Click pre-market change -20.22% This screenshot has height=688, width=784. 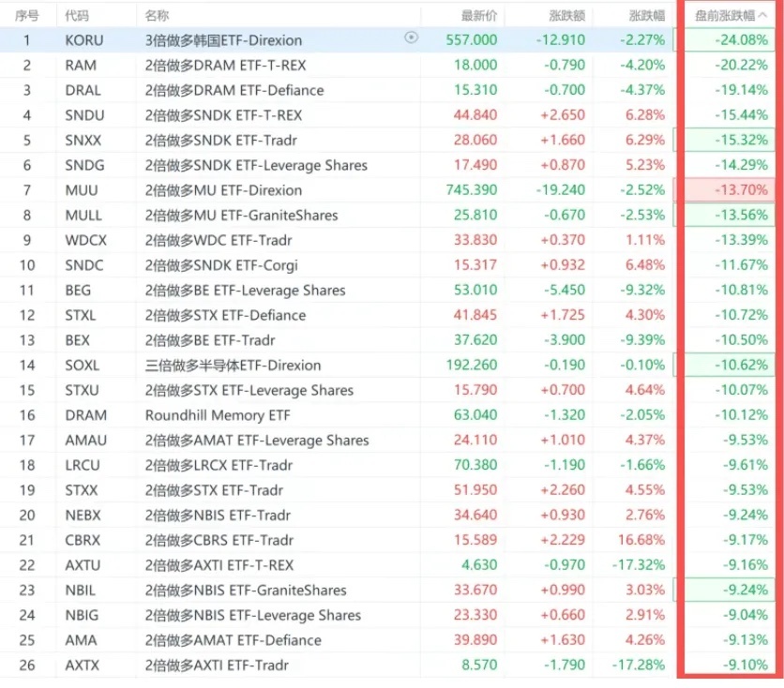(x=742, y=65)
